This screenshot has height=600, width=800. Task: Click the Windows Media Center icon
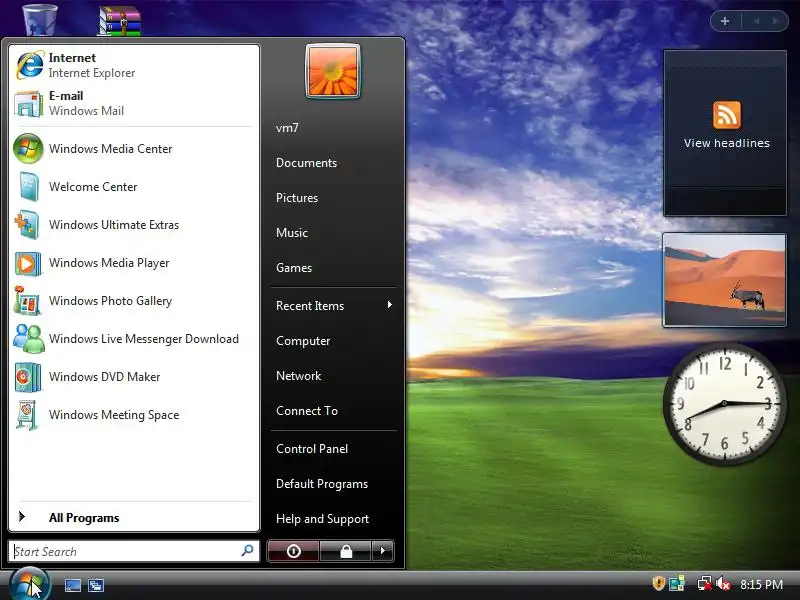coord(28,148)
